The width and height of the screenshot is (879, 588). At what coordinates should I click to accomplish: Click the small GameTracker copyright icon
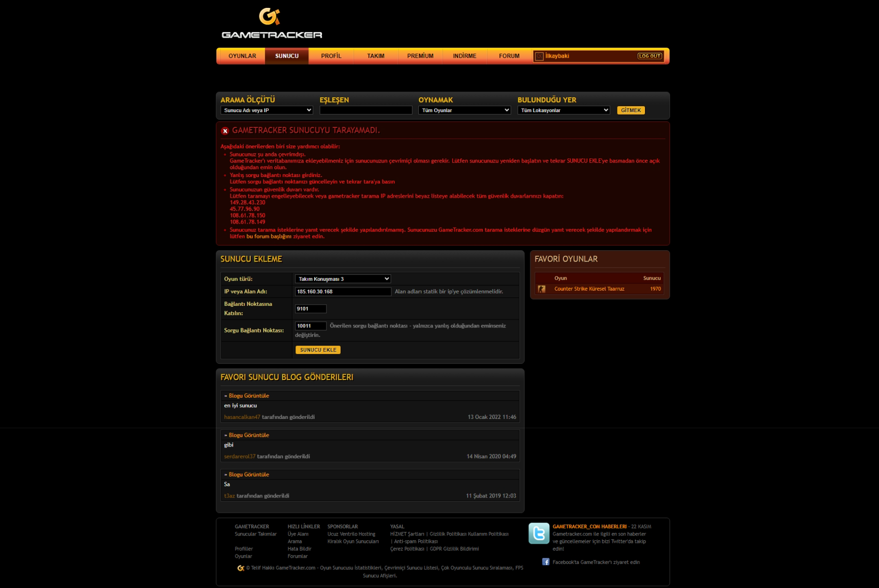241,568
